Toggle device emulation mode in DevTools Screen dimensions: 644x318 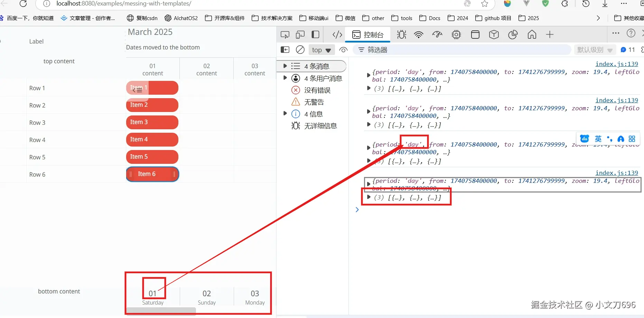(x=300, y=35)
